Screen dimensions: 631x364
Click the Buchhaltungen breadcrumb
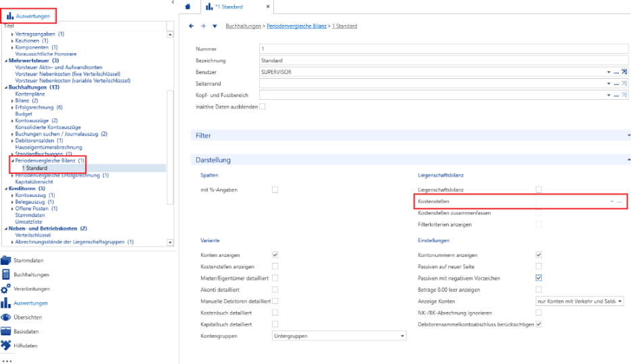243,26
